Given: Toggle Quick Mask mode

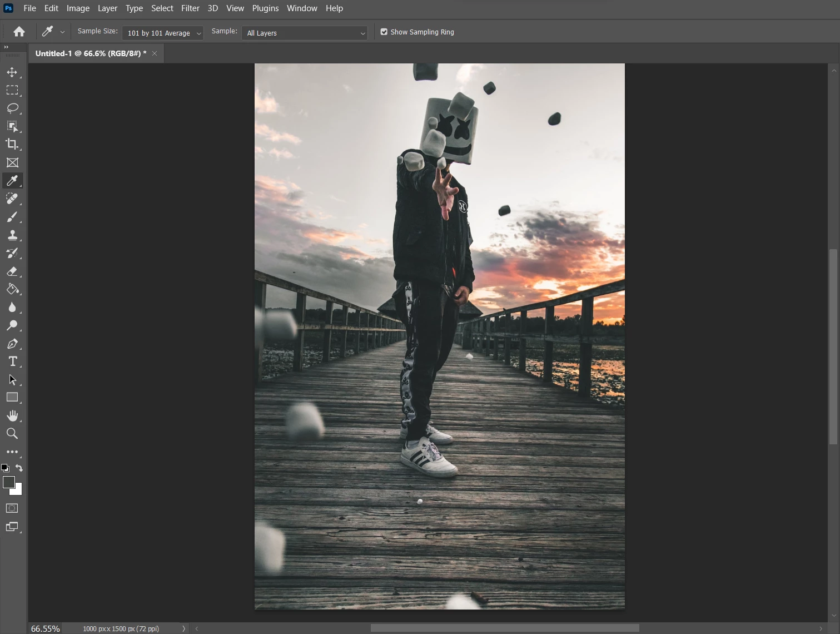Looking at the screenshot, I should point(12,508).
